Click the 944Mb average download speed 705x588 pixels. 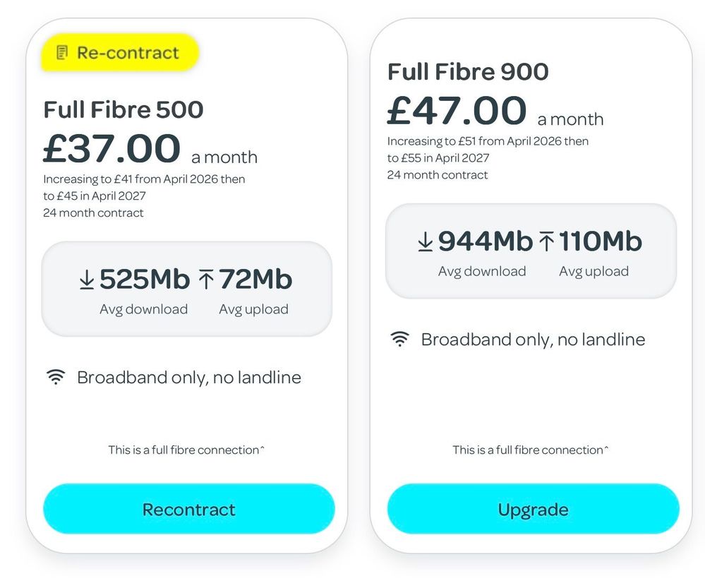pyautogui.click(x=485, y=242)
